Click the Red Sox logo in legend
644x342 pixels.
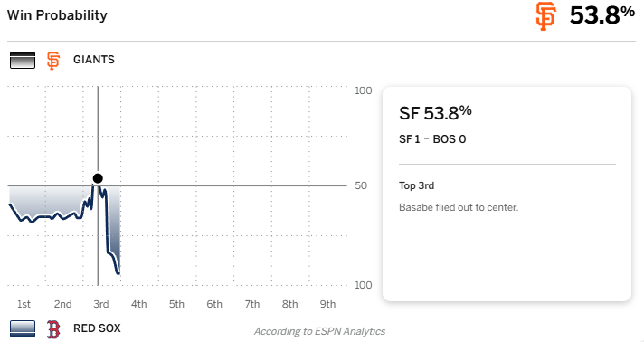point(53,329)
